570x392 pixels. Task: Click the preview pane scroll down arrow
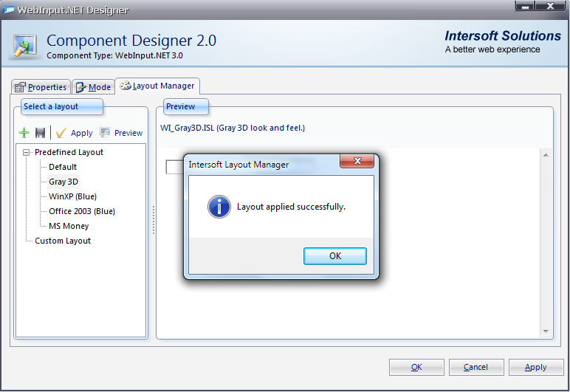point(546,331)
